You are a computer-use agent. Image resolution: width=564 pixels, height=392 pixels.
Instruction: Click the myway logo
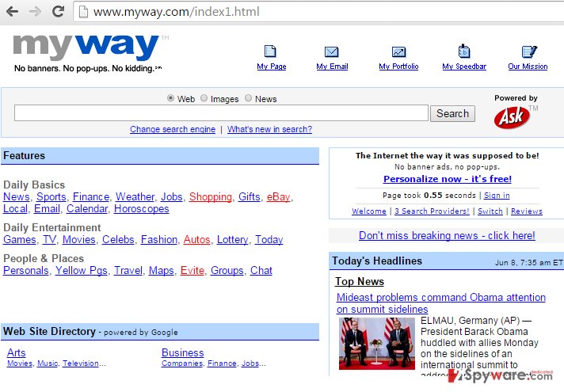pos(86,47)
